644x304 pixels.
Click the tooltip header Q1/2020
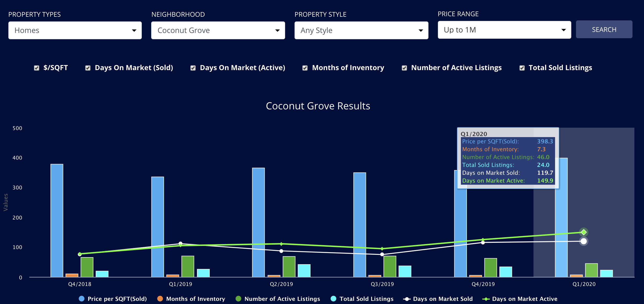[x=474, y=134]
